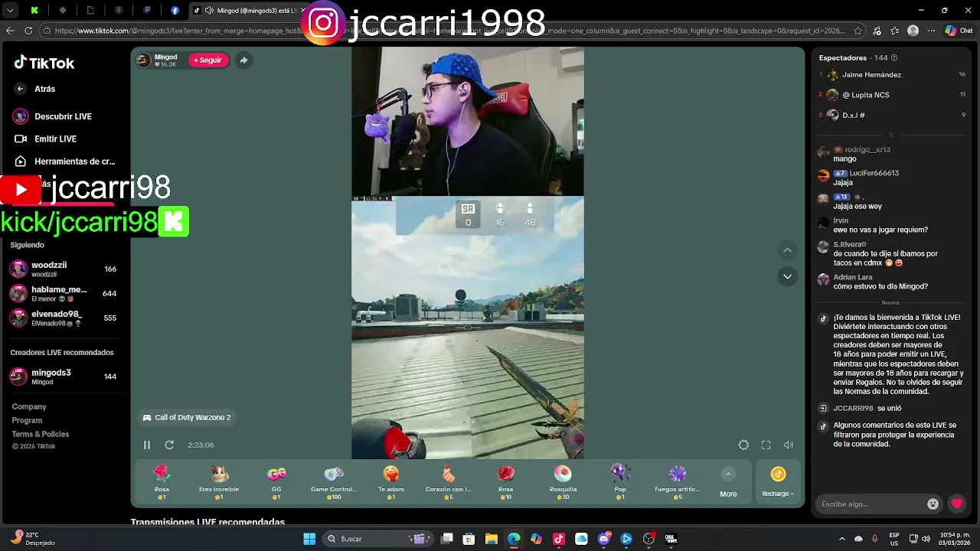Screen dimensions: 980x551
Task: Go to previous live with up chevron
Action: pos(787,250)
